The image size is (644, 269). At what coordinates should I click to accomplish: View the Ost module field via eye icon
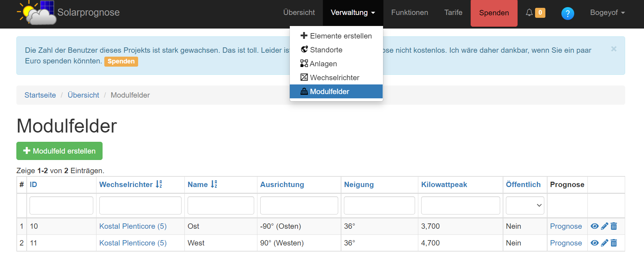[595, 226]
